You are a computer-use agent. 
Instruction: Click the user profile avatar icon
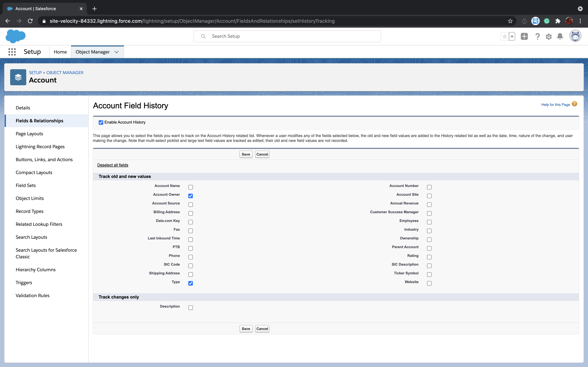(x=575, y=36)
